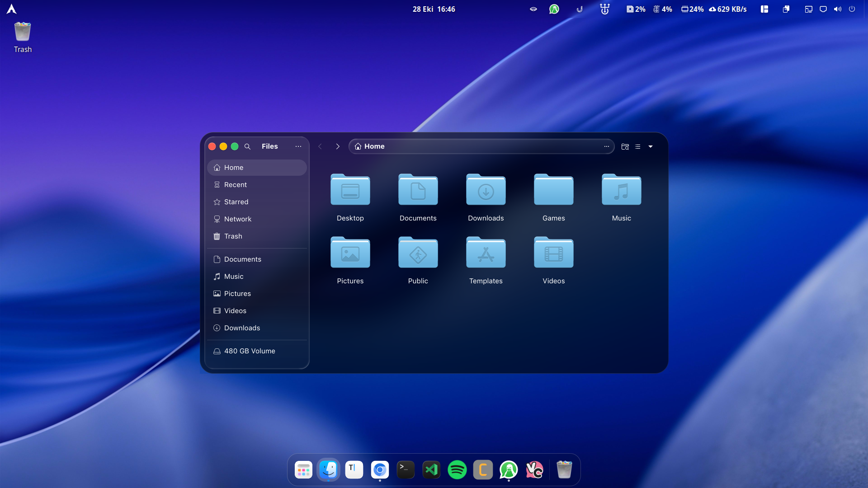The height and width of the screenshot is (488, 868).
Task: Open the clock showing 28 Eki 16:46
Action: click(434, 9)
